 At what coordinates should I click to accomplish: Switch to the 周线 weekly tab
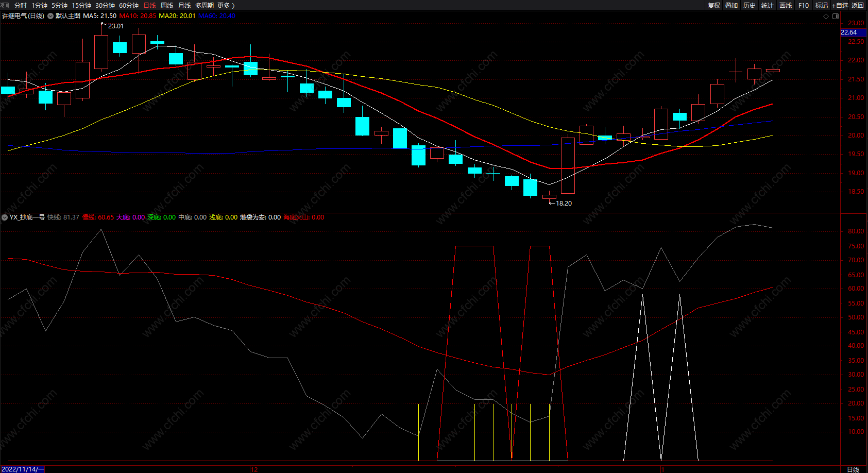(x=167, y=5)
